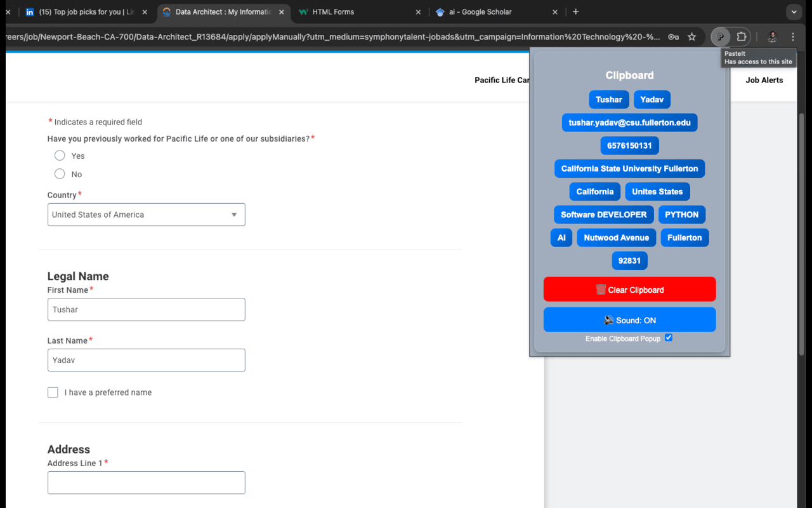Close the HTML Forms tab
Image resolution: width=812 pixels, height=508 pixels.
pos(418,12)
